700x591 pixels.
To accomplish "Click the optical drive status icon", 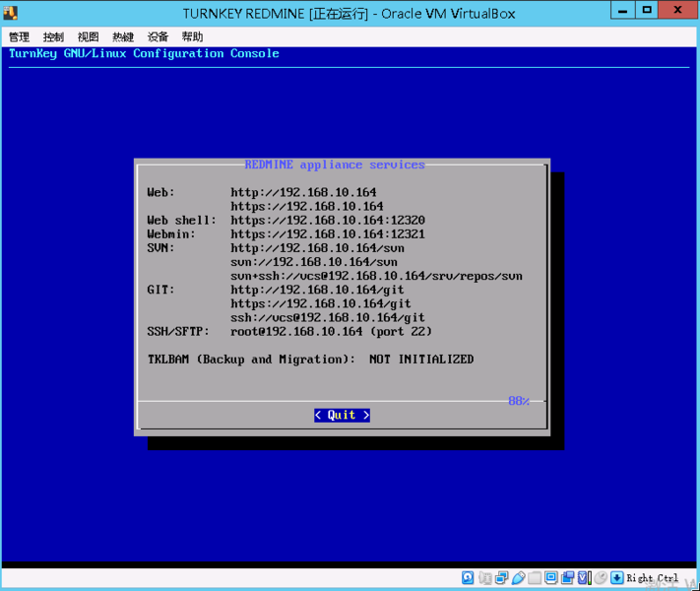I will (x=484, y=578).
